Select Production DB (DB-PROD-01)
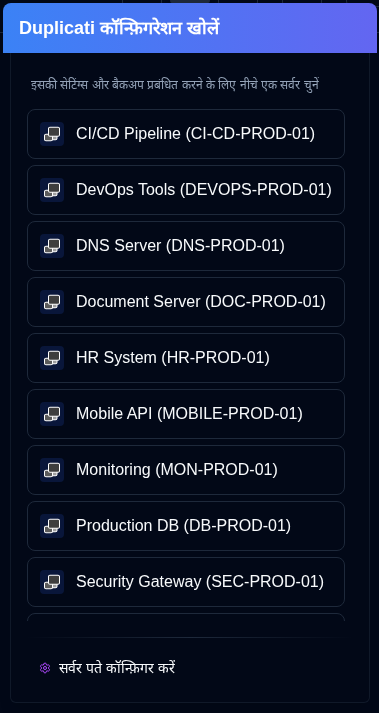Image resolution: width=379 pixels, height=713 pixels. (186, 525)
